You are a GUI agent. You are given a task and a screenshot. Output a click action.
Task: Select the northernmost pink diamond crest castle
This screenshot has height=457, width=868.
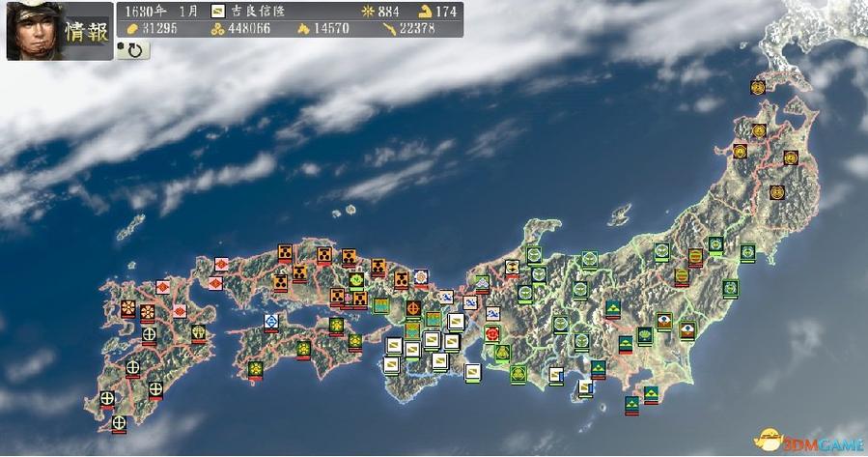coord(221,265)
